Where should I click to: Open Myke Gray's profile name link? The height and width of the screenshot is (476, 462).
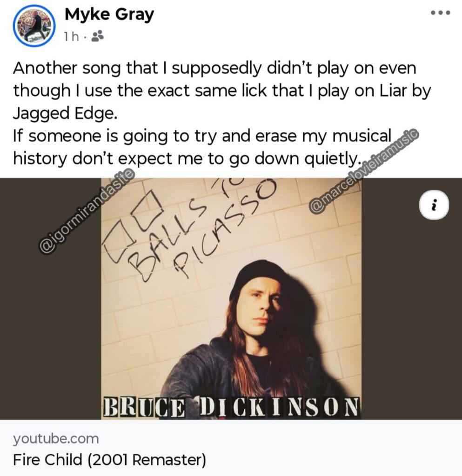(109, 14)
